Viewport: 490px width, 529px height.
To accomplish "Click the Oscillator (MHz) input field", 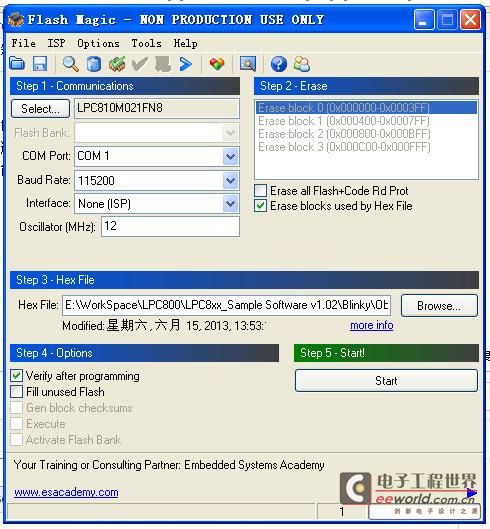I will 170,226.
